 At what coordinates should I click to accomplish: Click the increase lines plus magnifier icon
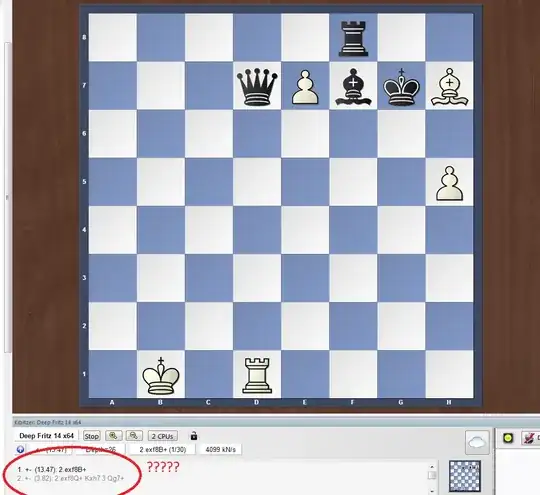(113, 436)
